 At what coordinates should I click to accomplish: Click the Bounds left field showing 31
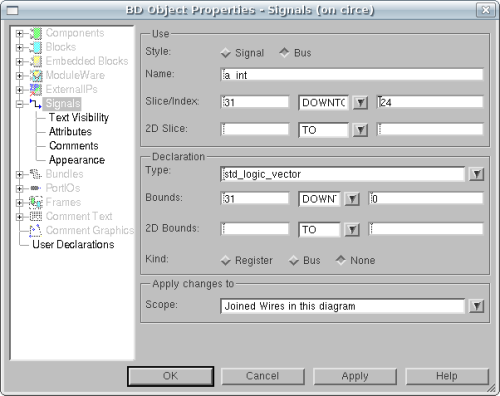(x=255, y=199)
